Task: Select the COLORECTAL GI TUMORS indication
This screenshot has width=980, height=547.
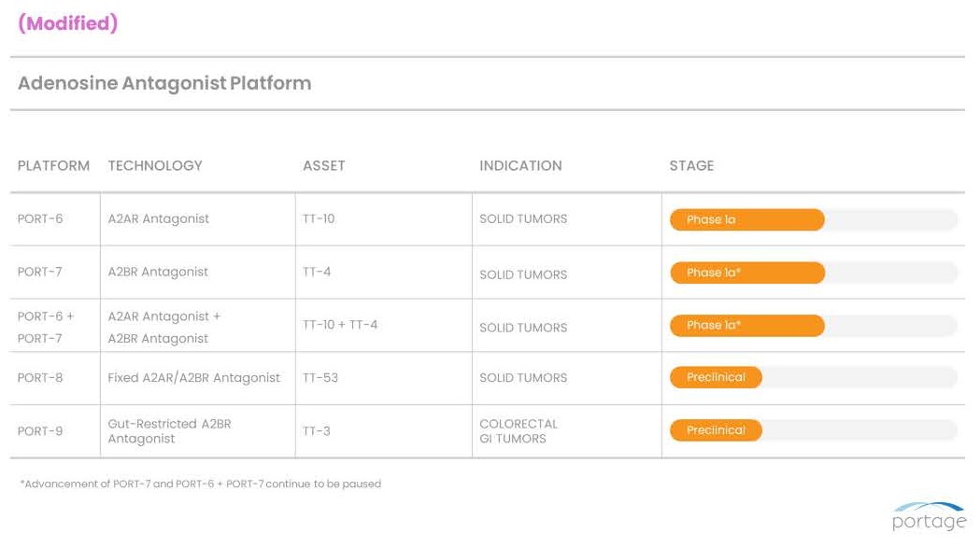Action: [518, 431]
